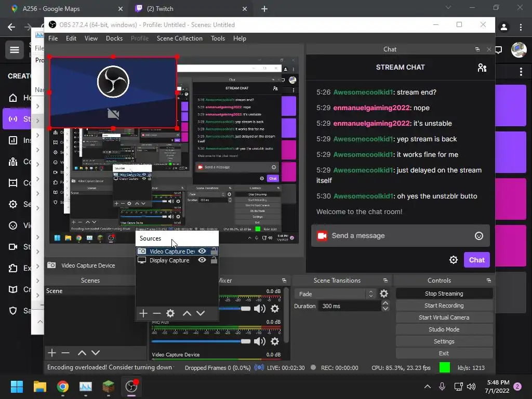This screenshot has height=399, width=532.
Task: Increase the transition duration value
Action: (x=385, y=303)
